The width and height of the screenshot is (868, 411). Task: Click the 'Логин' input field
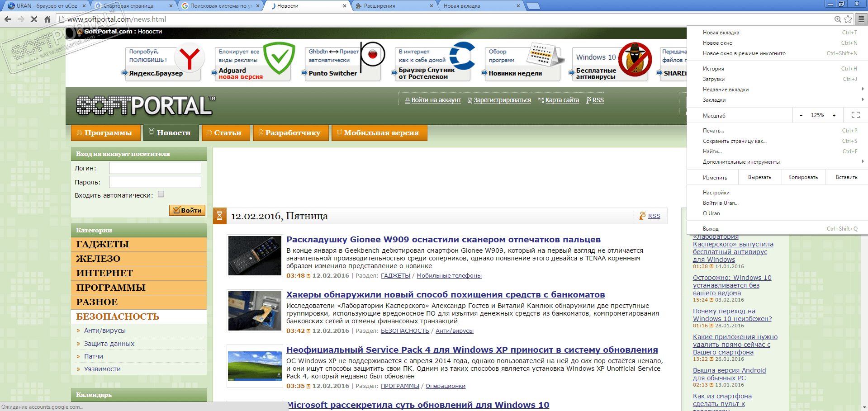pos(155,168)
